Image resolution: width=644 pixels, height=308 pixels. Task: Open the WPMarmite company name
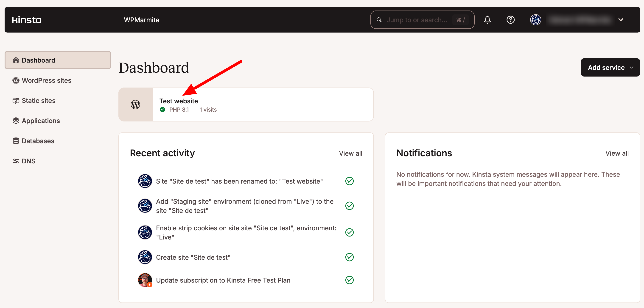pyautogui.click(x=142, y=20)
